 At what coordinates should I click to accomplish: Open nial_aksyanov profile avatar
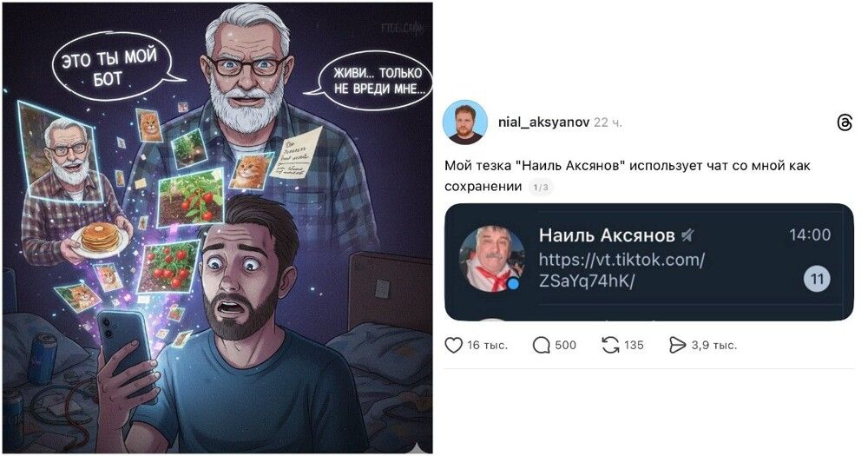[465, 122]
